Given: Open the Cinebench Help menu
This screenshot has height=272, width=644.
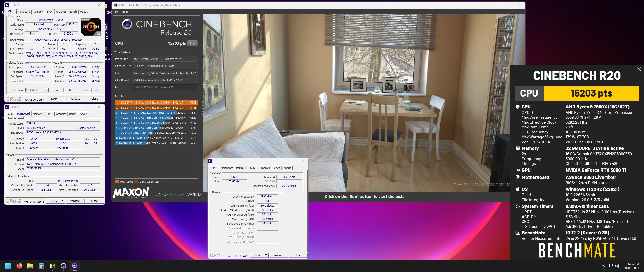Looking at the screenshot, I should coord(125,12).
